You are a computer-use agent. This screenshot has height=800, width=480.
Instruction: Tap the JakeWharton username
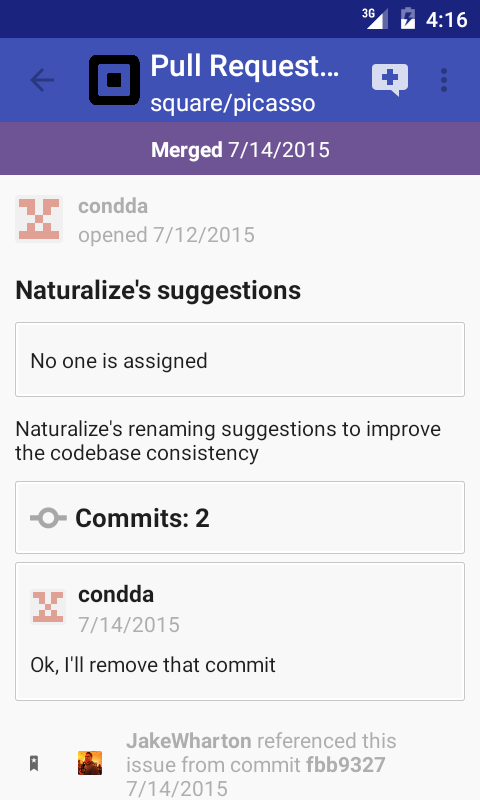[189, 741]
